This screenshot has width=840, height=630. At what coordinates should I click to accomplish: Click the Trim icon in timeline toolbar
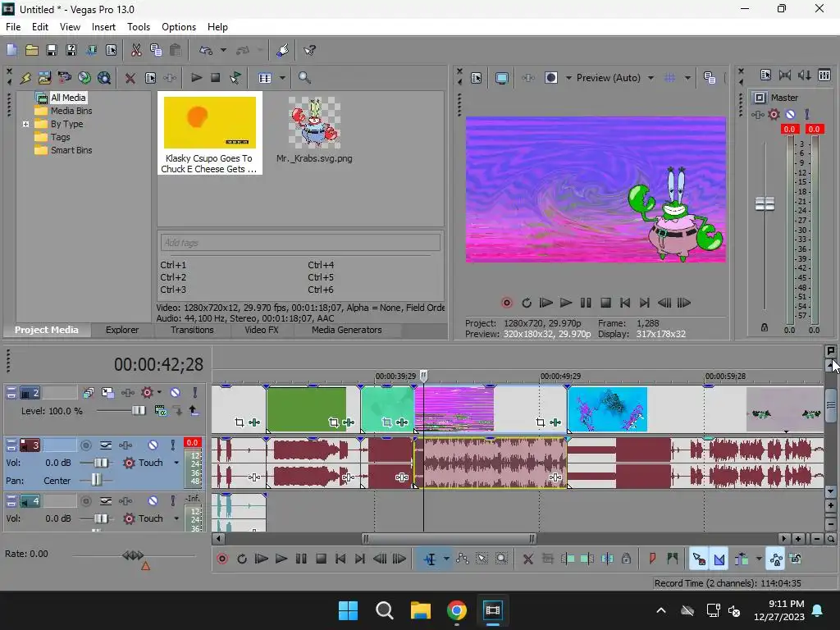(x=547, y=559)
